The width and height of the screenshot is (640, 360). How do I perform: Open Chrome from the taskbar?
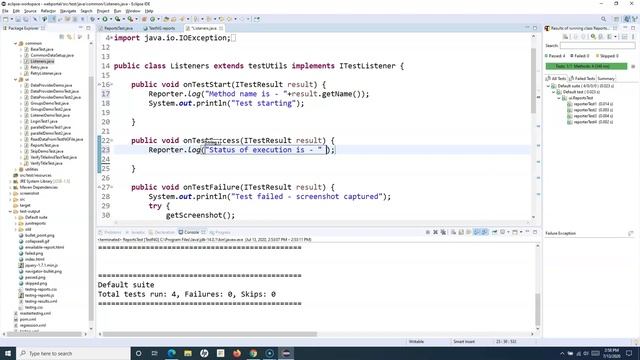tap(253, 353)
